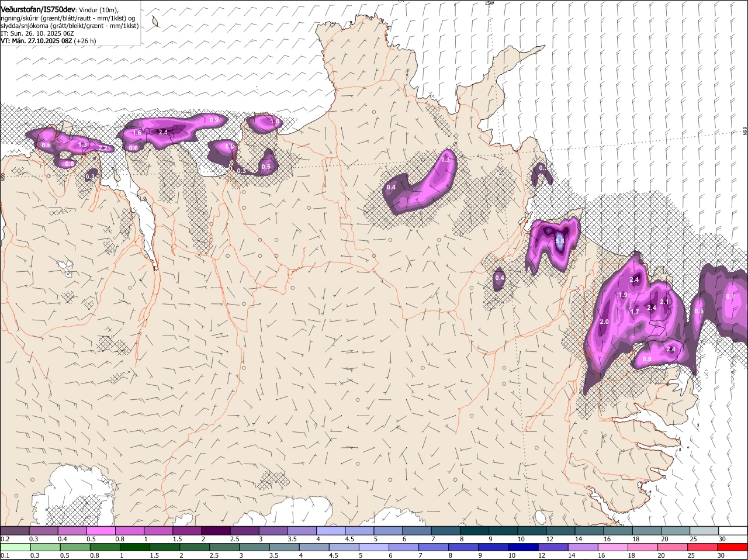This screenshot has width=748, height=560.
Task: Click the 0.9 precipitation value on the map
Action: 214,120
